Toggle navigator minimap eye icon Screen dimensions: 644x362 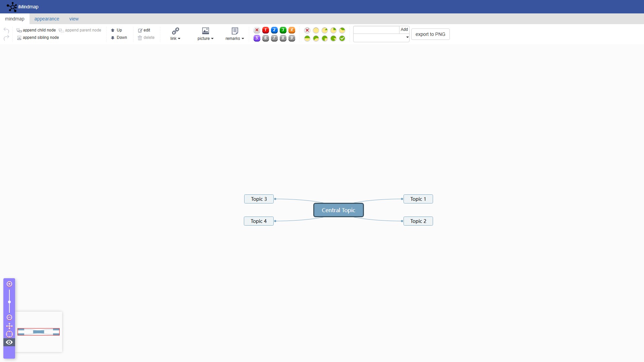tap(9, 342)
